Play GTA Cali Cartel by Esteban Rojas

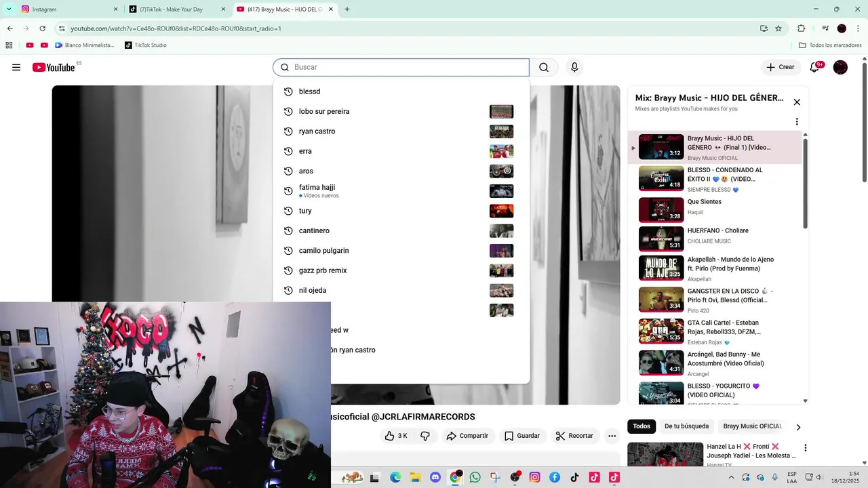pyautogui.click(x=715, y=331)
